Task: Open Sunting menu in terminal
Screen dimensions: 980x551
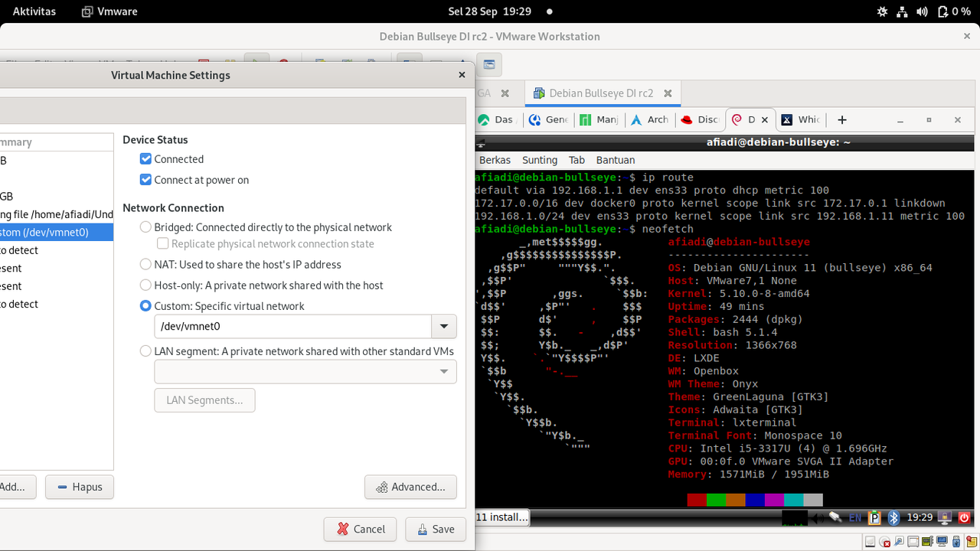Action: point(540,160)
